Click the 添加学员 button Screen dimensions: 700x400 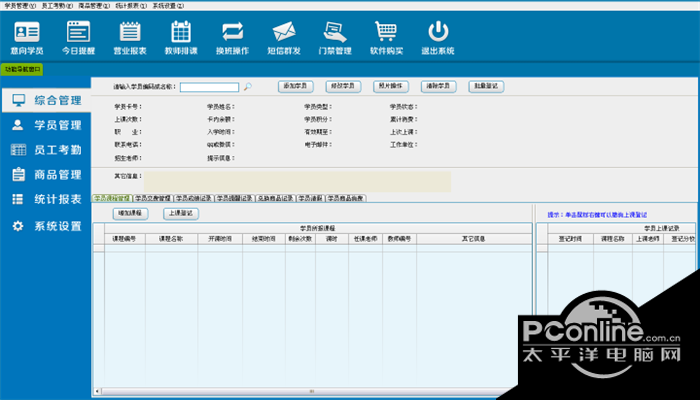pos(296,86)
